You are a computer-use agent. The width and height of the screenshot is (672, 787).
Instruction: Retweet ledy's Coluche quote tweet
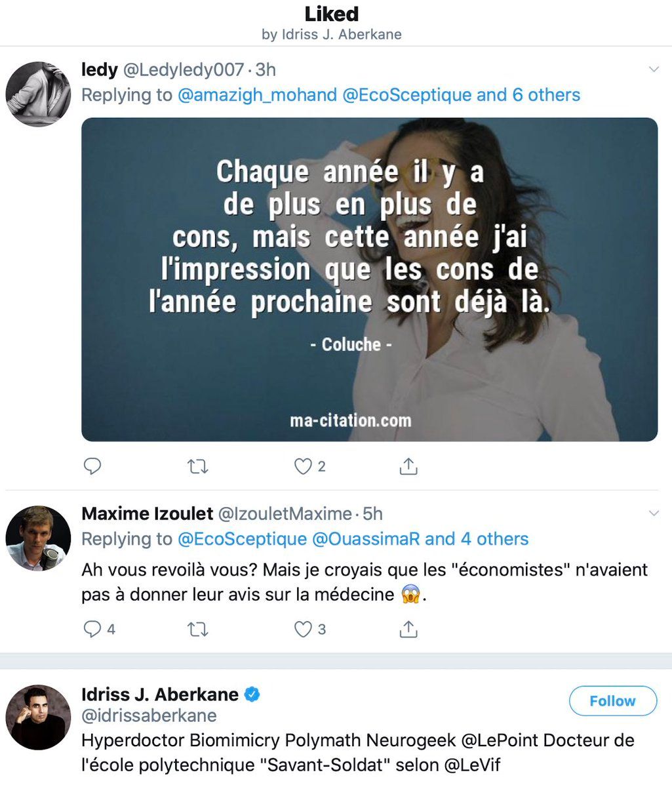(197, 466)
